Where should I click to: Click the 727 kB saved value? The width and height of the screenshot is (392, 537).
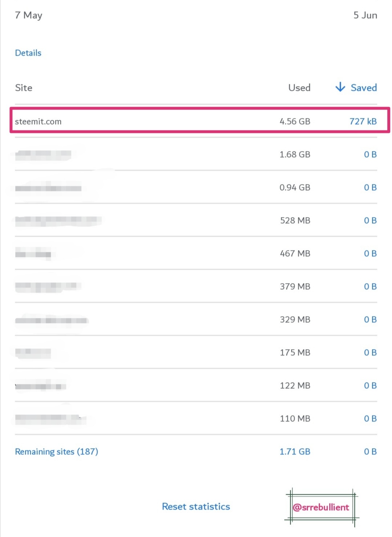[x=363, y=122]
